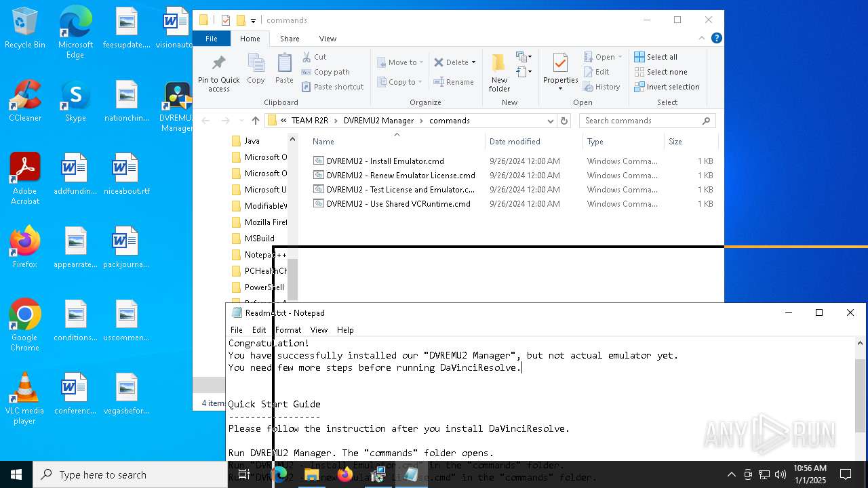Image resolution: width=868 pixels, height=488 pixels.
Task: Click Select none in ribbon
Action: point(661,72)
